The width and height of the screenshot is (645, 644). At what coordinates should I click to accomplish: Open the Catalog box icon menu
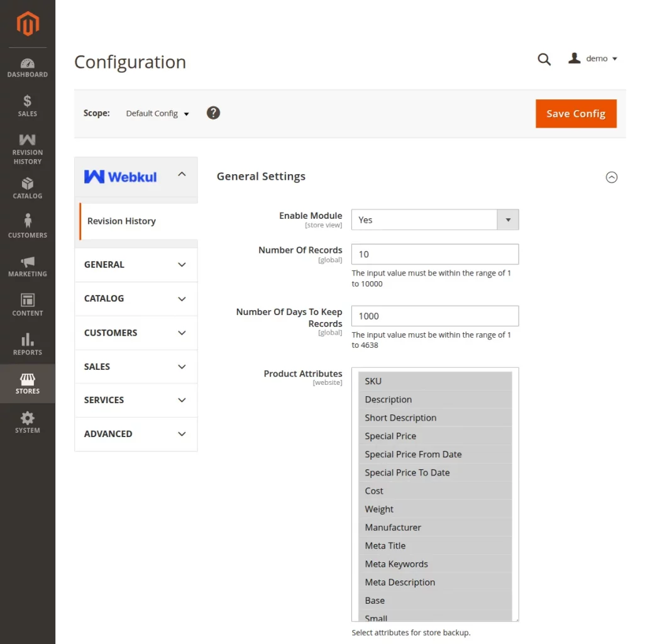pos(28,188)
